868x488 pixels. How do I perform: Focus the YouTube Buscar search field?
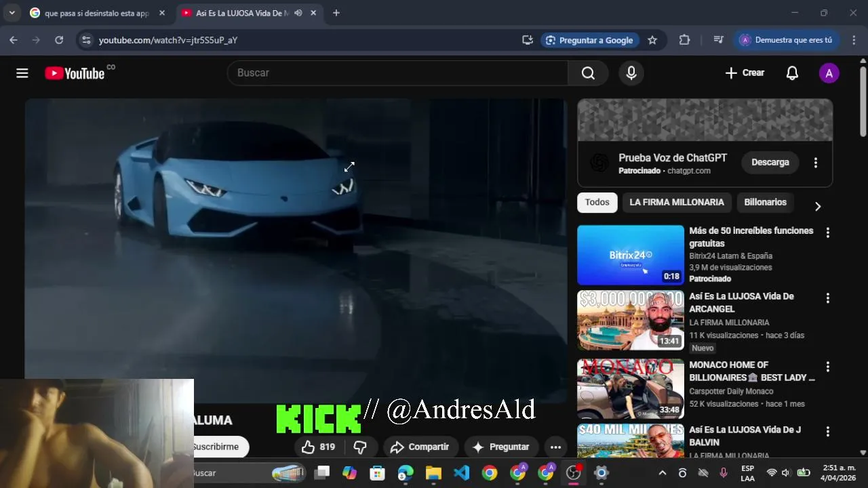tap(397, 73)
